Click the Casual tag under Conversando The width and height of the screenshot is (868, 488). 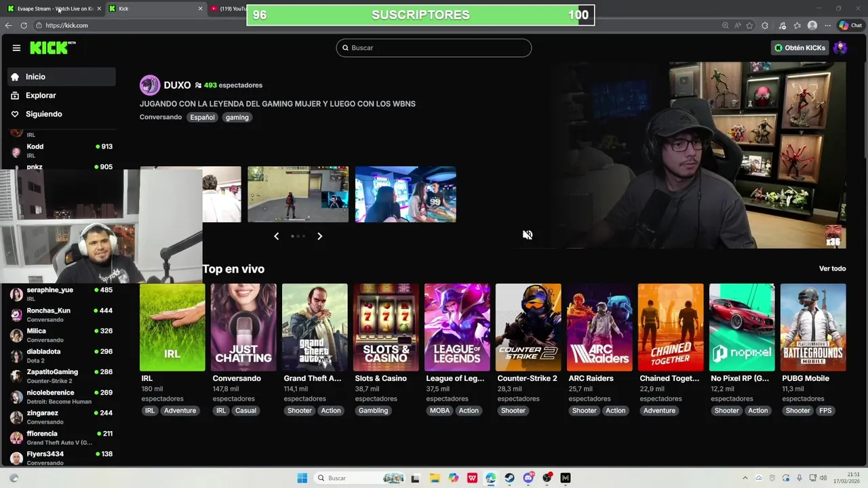245,411
